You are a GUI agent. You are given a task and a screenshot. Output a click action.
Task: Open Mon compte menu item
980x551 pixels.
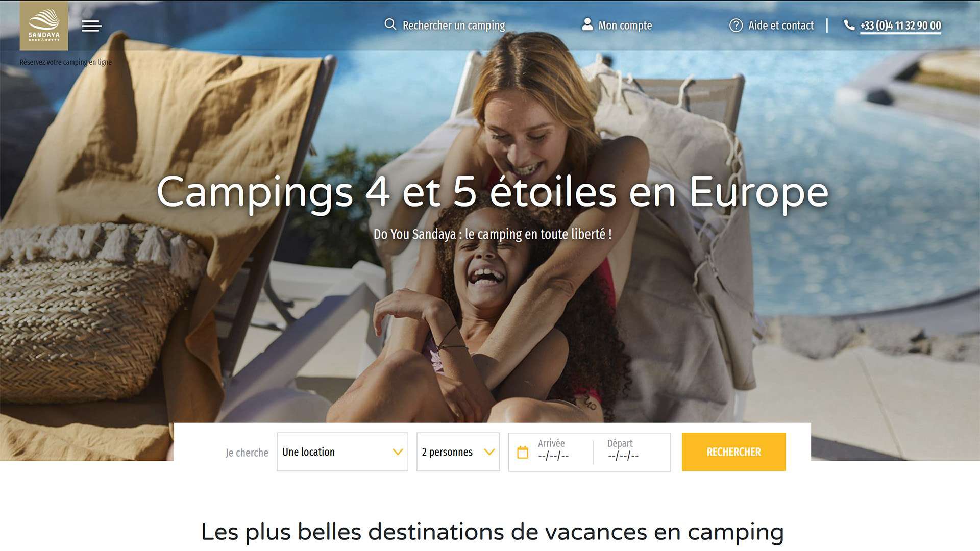click(x=625, y=26)
